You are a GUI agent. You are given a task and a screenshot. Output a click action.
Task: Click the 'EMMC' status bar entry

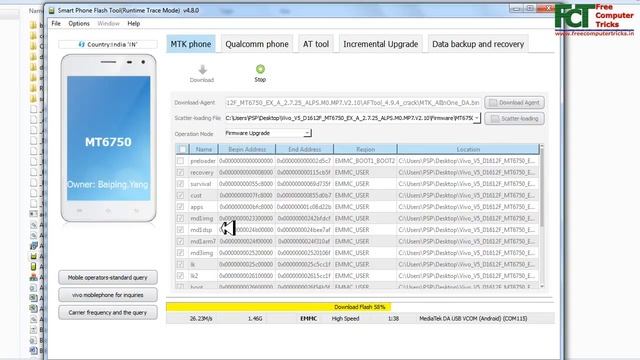(309, 318)
